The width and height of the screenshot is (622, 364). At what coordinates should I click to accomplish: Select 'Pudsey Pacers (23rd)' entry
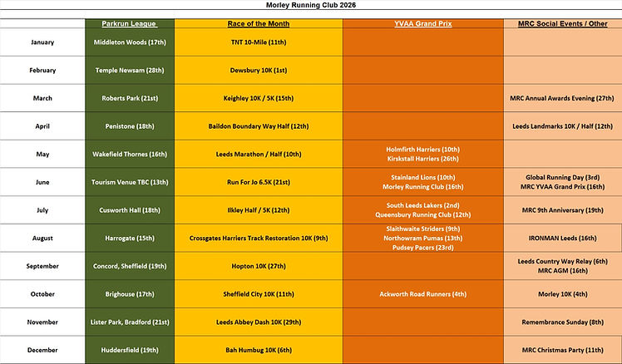tap(423, 248)
